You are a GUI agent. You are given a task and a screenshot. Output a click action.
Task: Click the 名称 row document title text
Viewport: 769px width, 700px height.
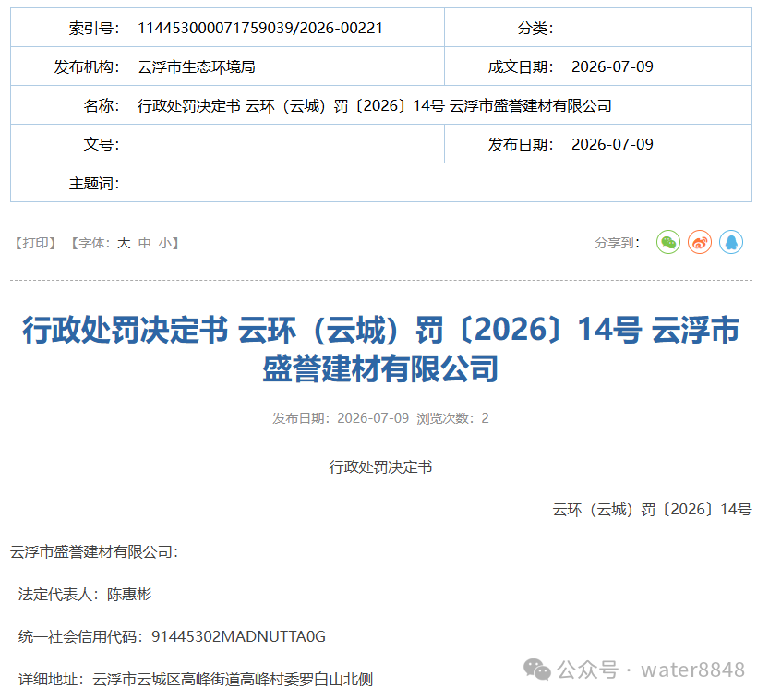tap(374, 105)
